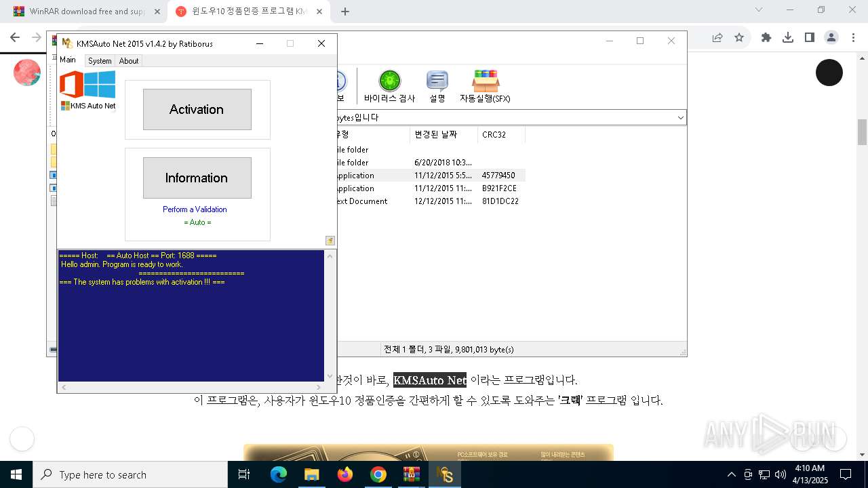Open the notifications center icon
Screen dimensions: 868x488
click(846, 474)
